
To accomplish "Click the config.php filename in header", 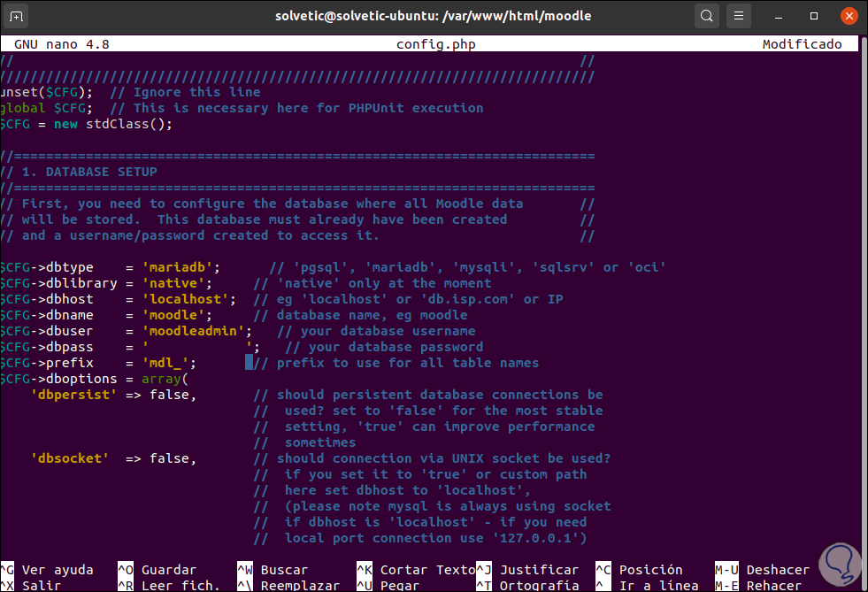I will click(x=435, y=44).
